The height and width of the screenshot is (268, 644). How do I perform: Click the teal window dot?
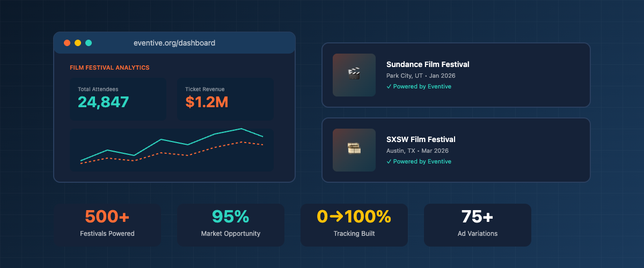click(x=89, y=43)
